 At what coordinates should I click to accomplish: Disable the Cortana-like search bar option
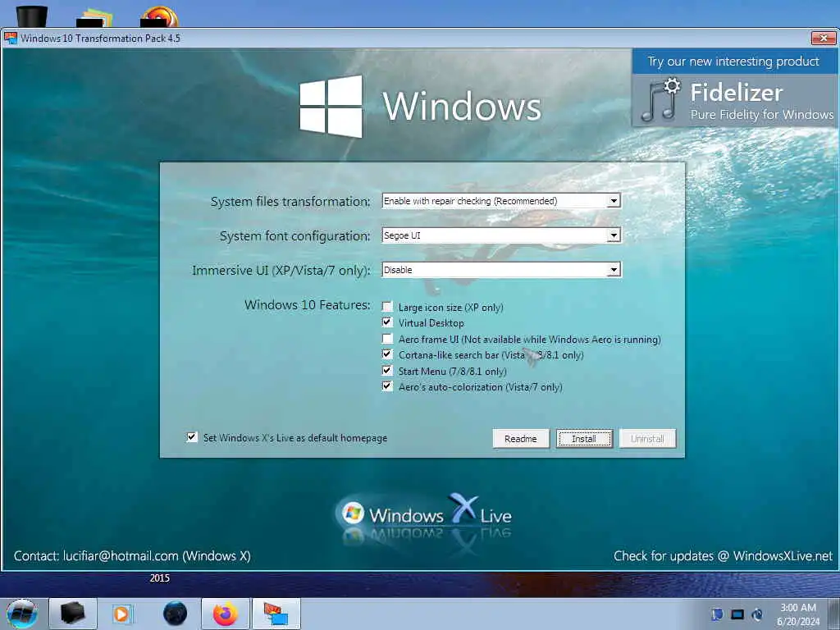coord(387,354)
